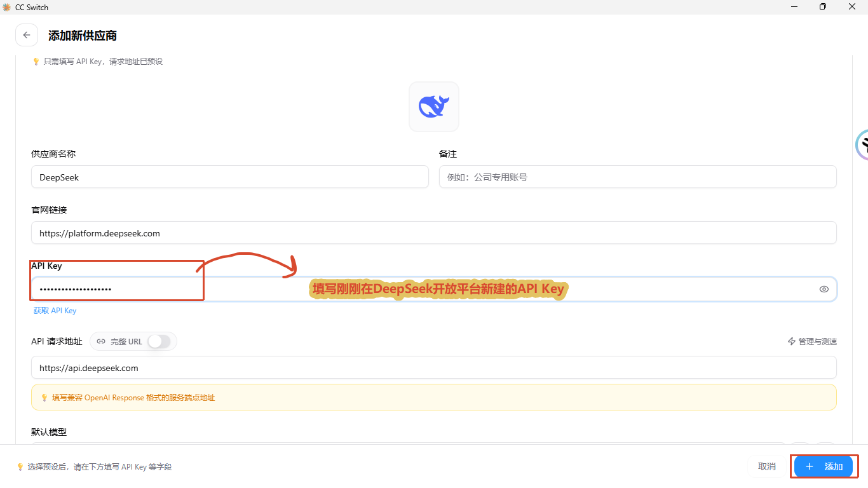This screenshot has height=488, width=868.
Task: Click the DeepSeek whale logo icon
Action: 434,106
